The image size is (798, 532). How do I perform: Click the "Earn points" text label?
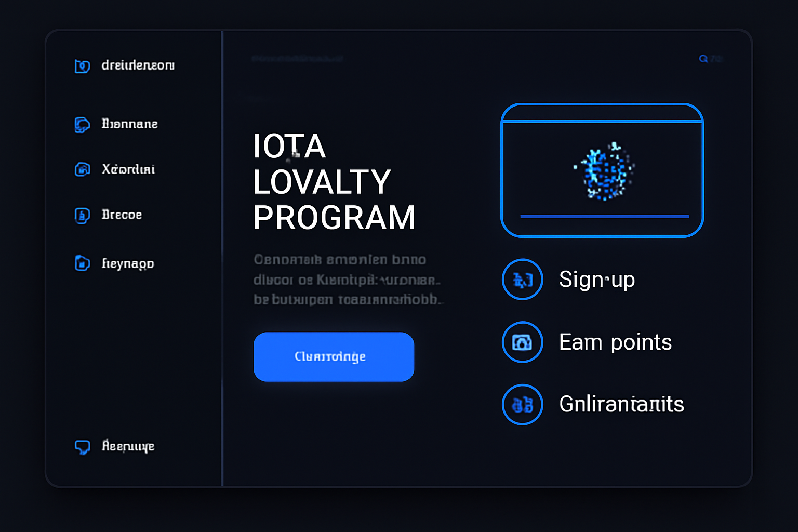pyautogui.click(x=615, y=342)
